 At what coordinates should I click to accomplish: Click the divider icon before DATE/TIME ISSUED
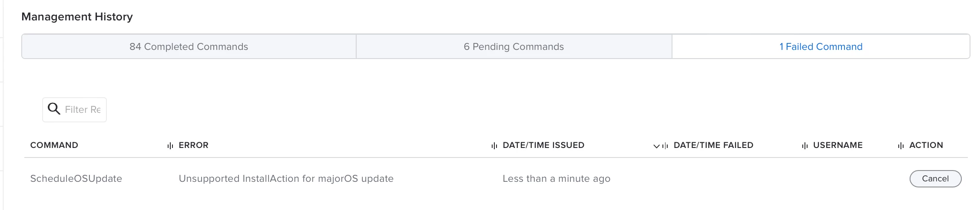(x=494, y=146)
